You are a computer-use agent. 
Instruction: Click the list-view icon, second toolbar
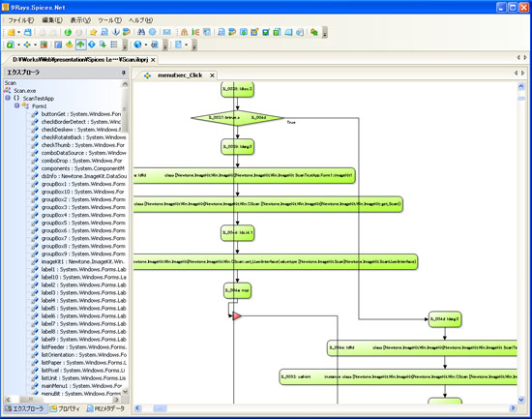coord(114,45)
